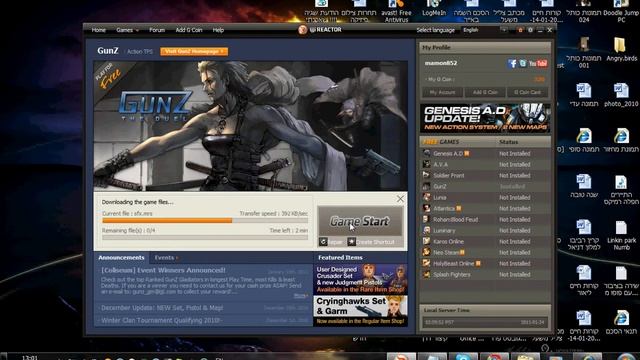The height and width of the screenshot is (360, 640).
Task: Visit GunZ Homepage via the orange button
Action: 194,51
